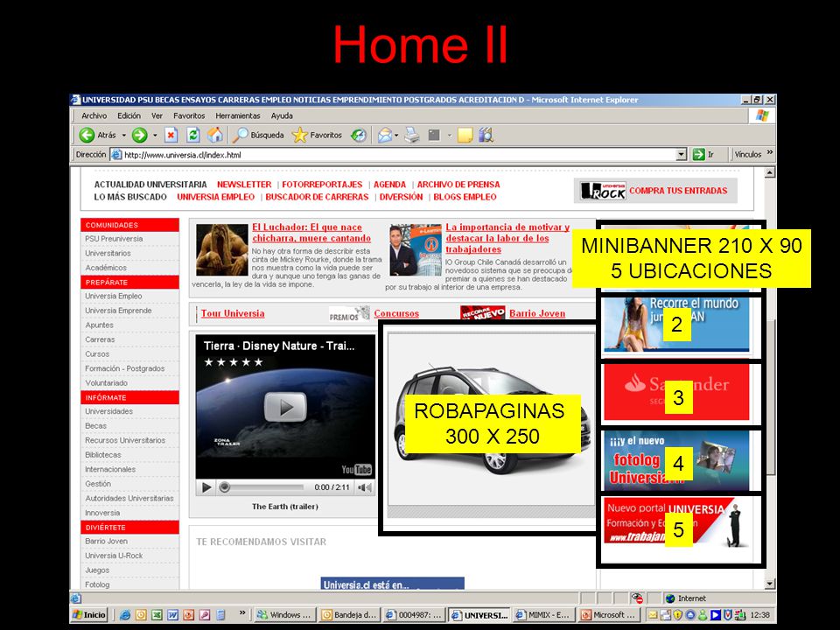This screenshot has width=840, height=630.
Task: Switch to the MIMIX - E... taskbar window
Action: tap(543, 615)
